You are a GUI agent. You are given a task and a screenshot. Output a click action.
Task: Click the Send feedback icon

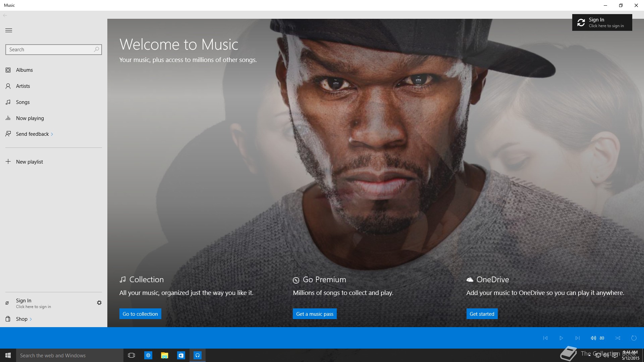8,134
